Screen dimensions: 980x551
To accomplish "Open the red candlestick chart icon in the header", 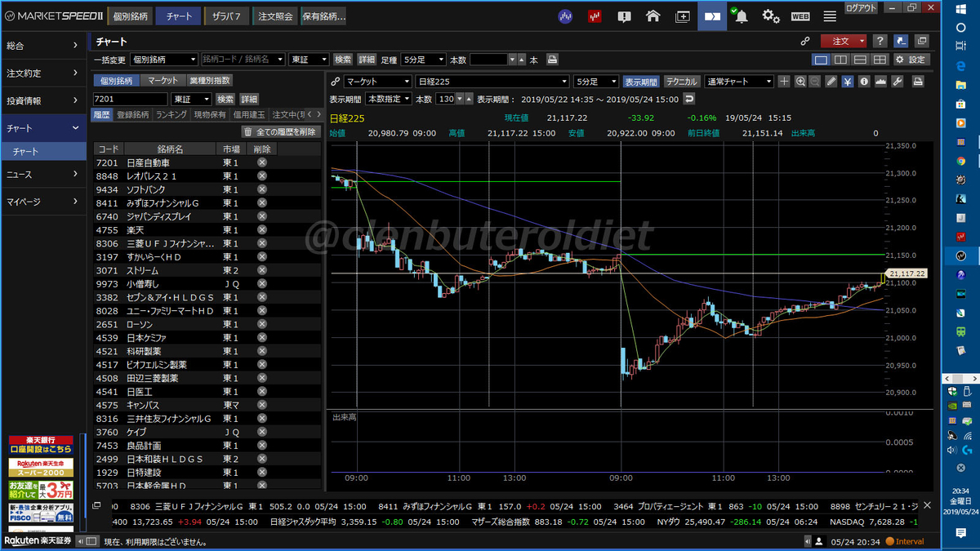I will 595,16.
